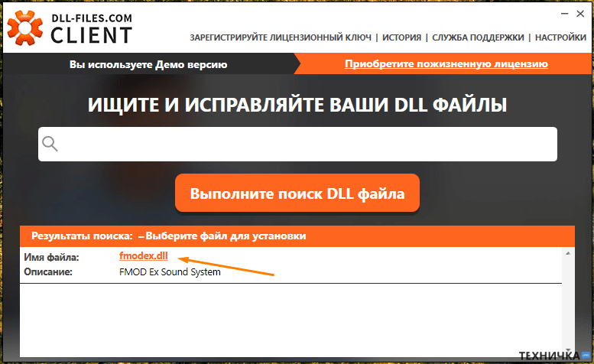Click the Имя файла: label
594x364 pixels.
(x=51, y=257)
